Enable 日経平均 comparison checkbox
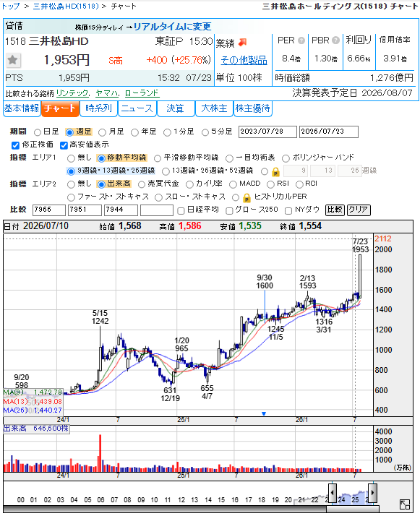 pyautogui.click(x=181, y=210)
